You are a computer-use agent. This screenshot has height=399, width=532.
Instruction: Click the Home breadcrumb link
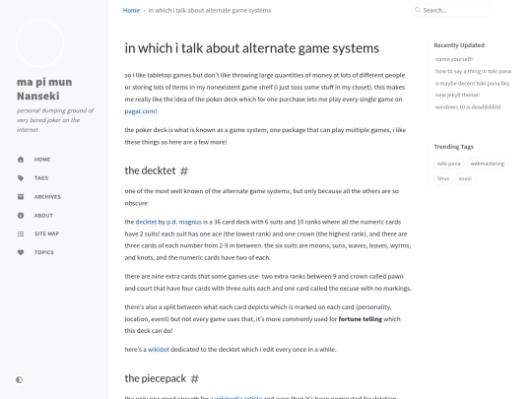point(131,10)
